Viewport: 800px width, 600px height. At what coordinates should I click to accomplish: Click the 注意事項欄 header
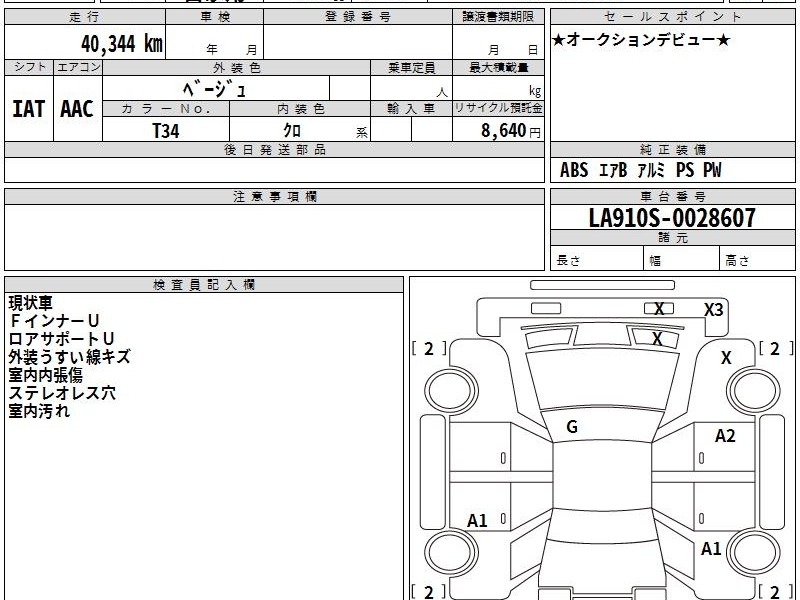[274, 196]
